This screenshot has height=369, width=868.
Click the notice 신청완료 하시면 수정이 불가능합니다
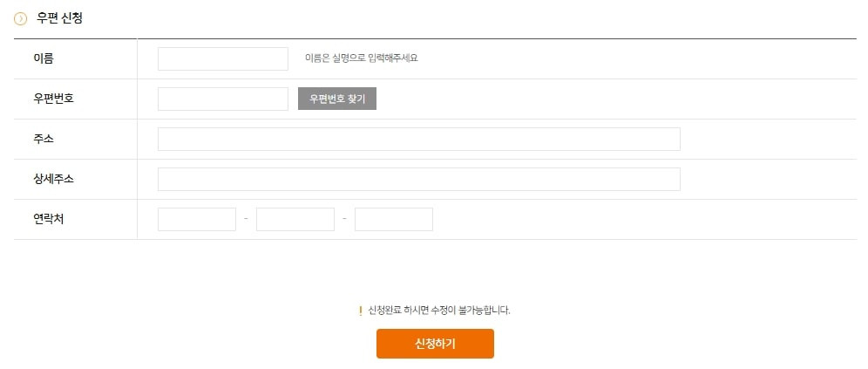pyautogui.click(x=439, y=311)
